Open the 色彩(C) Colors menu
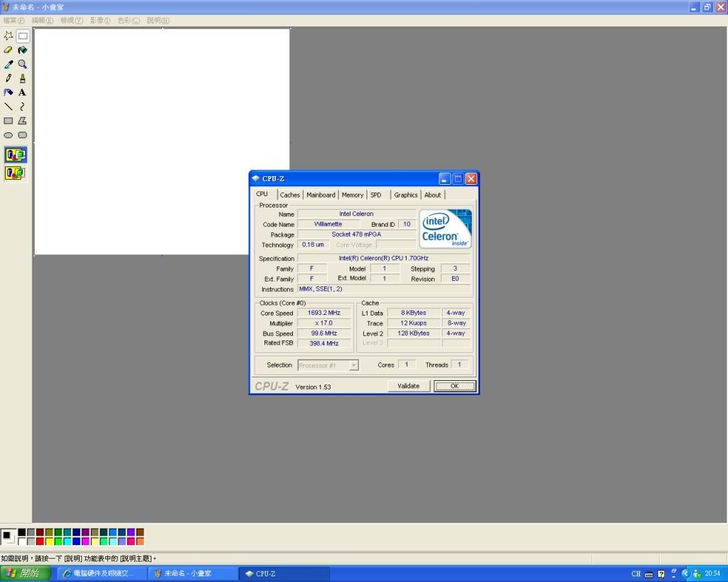728x582 pixels. [x=129, y=21]
